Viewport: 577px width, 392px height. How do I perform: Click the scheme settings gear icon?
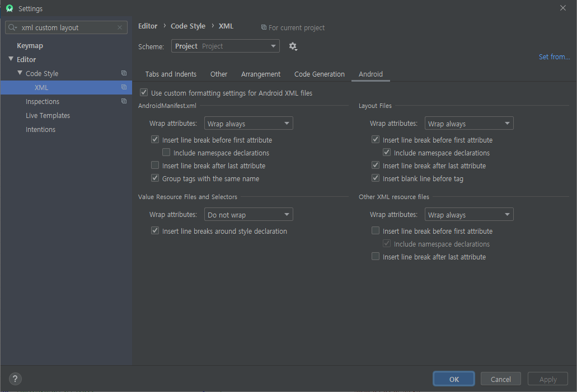(x=293, y=46)
